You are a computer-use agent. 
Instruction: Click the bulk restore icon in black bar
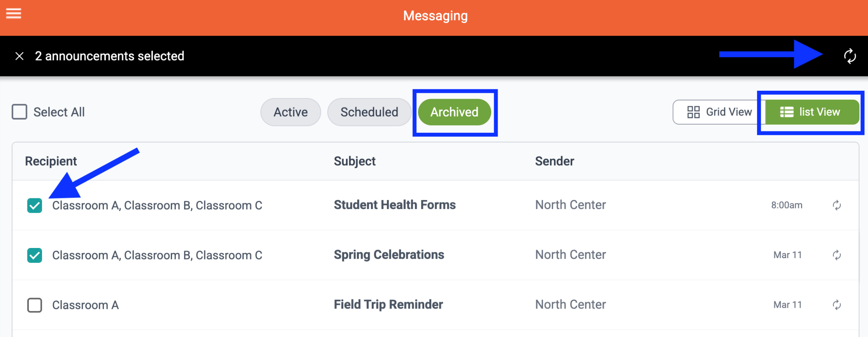[850, 56]
